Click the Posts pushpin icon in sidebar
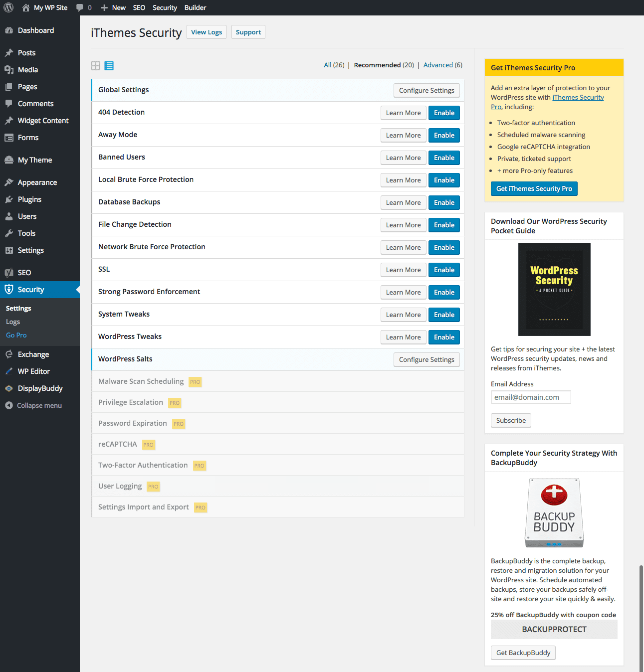This screenshot has height=672, width=644. [9, 53]
